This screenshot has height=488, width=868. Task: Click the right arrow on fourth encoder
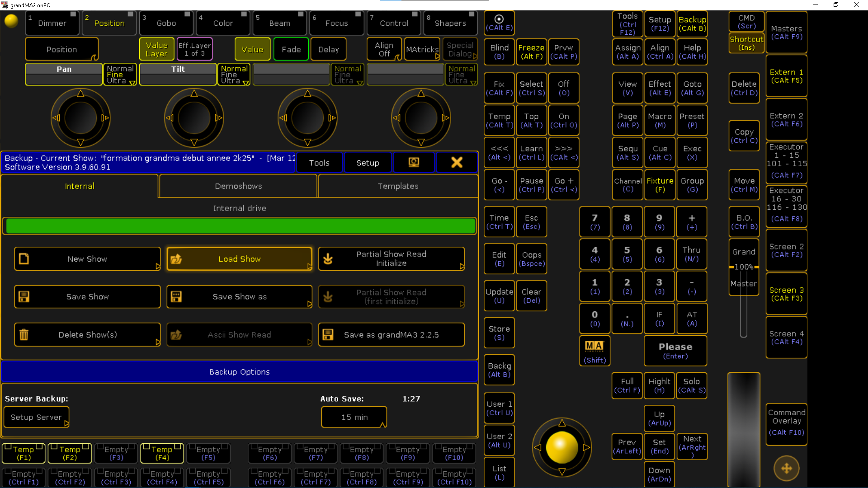tap(445, 118)
